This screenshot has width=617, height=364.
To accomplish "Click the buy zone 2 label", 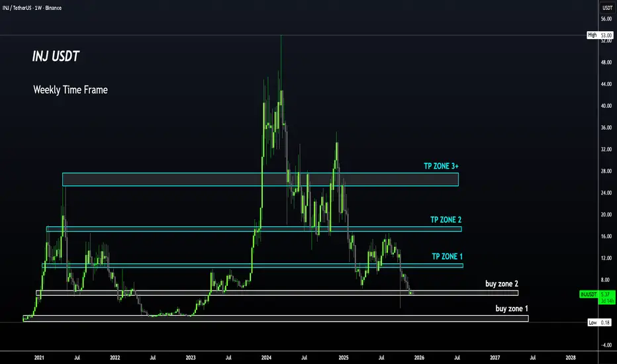I will 502,284.
